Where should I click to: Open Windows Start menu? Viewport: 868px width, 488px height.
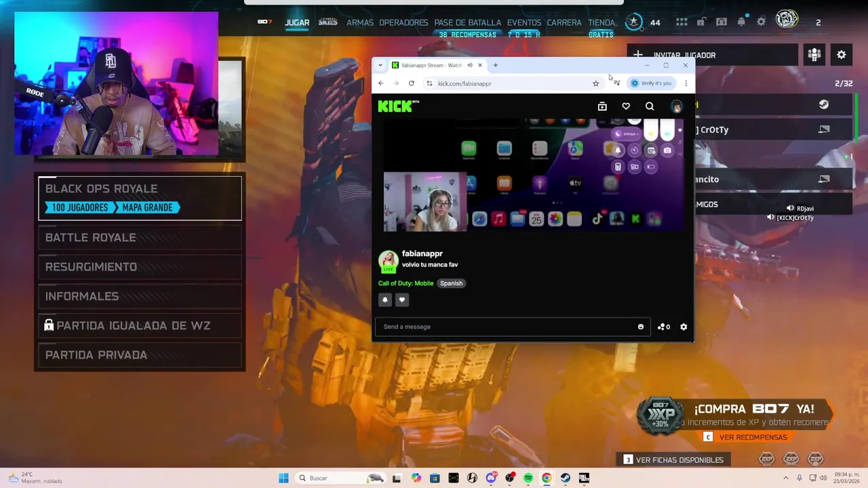click(283, 478)
